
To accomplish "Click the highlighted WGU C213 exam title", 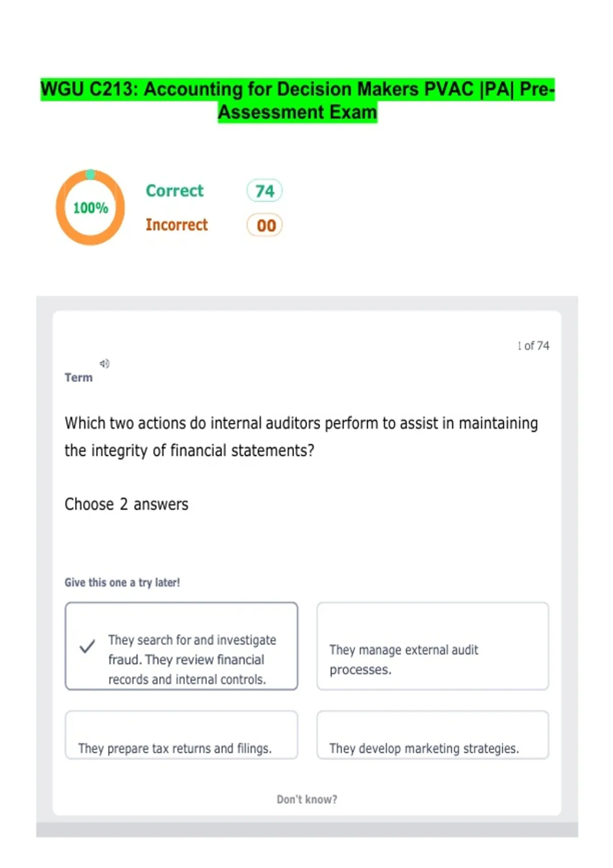I will coord(298,100).
